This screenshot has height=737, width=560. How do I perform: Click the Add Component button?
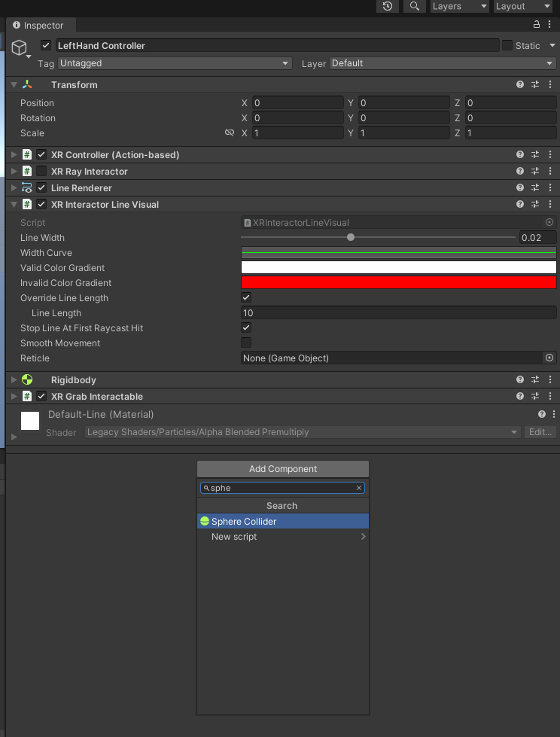tap(283, 469)
